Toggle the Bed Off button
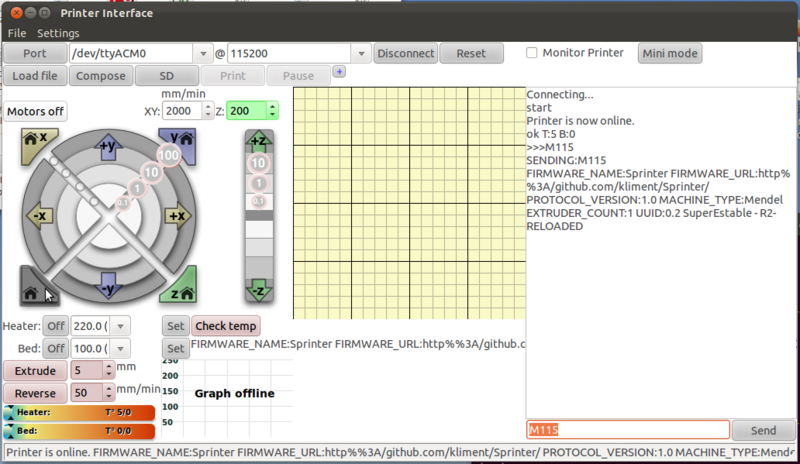 coord(54,348)
